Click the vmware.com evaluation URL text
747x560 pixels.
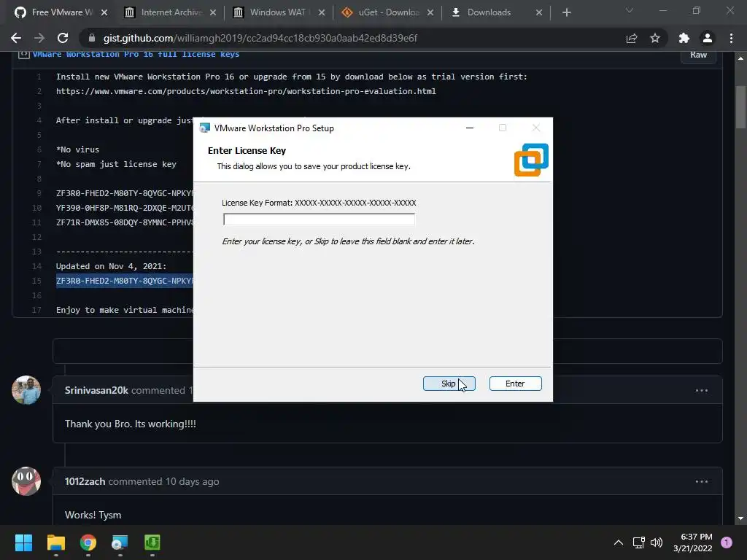point(246,91)
